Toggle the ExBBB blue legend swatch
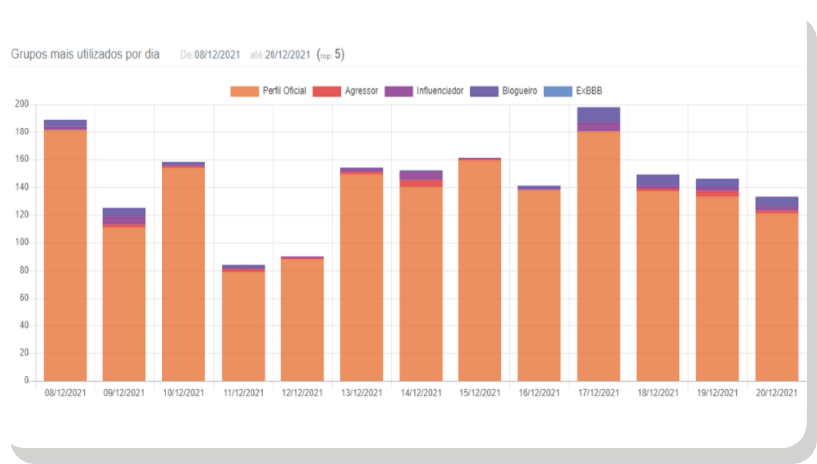 558,91
